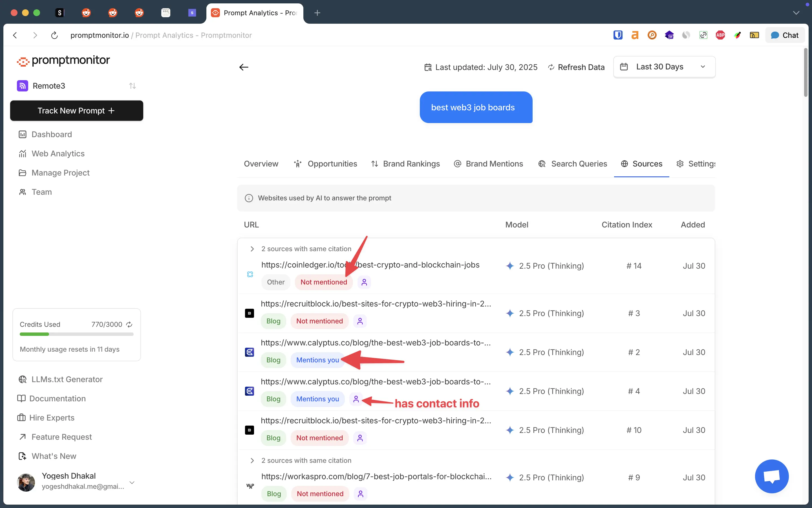Switch to the first Reddit browser tab
This screenshot has height=508, width=812.
click(86, 13)
